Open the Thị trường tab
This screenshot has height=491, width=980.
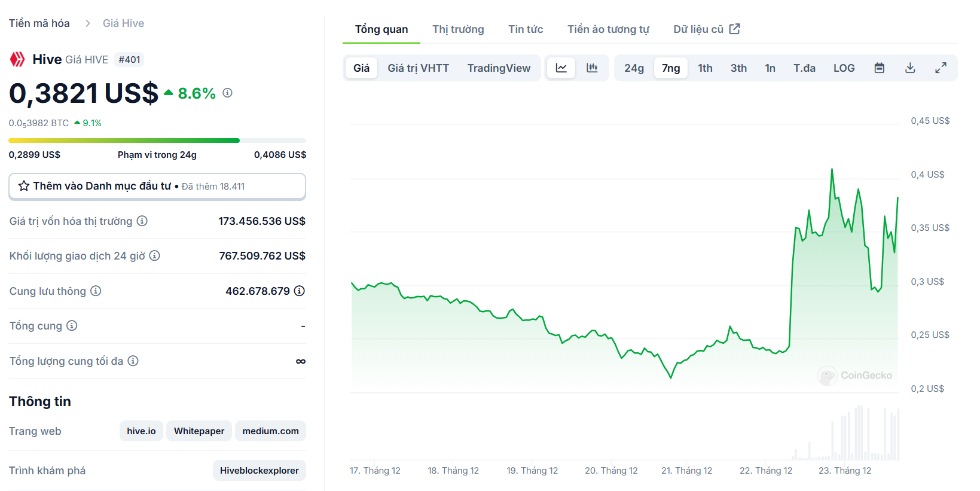coord(458,29)
